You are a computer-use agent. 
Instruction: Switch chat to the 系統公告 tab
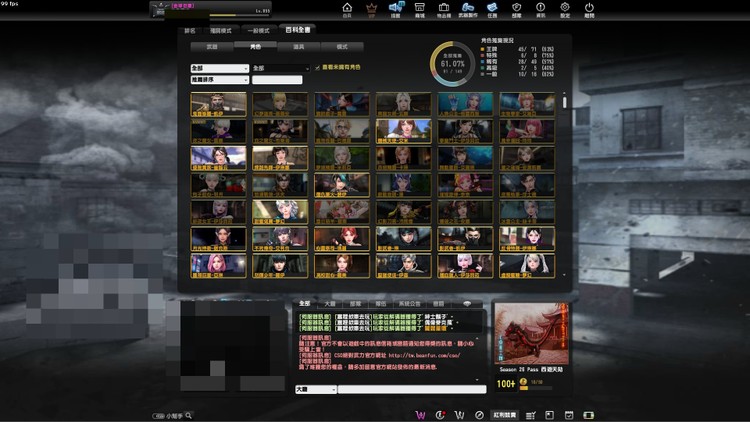(409, 304)
